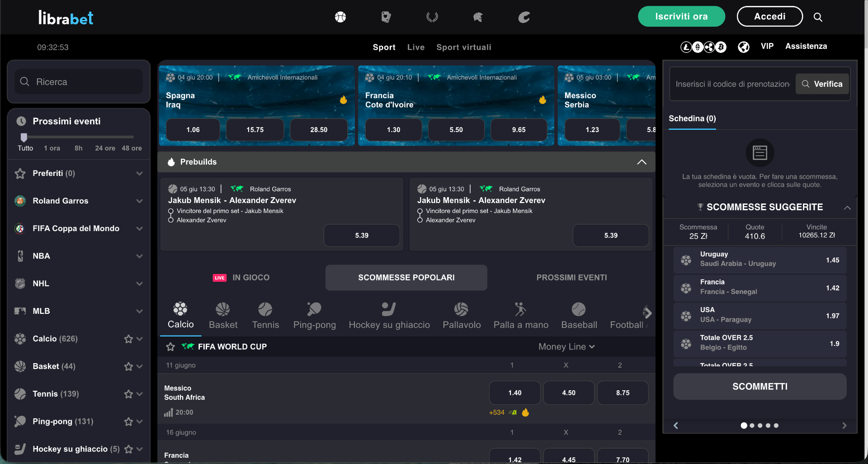Open MLB sidebar icon
The height and width of the screenshot is (464, 868).
coord(20,311)
